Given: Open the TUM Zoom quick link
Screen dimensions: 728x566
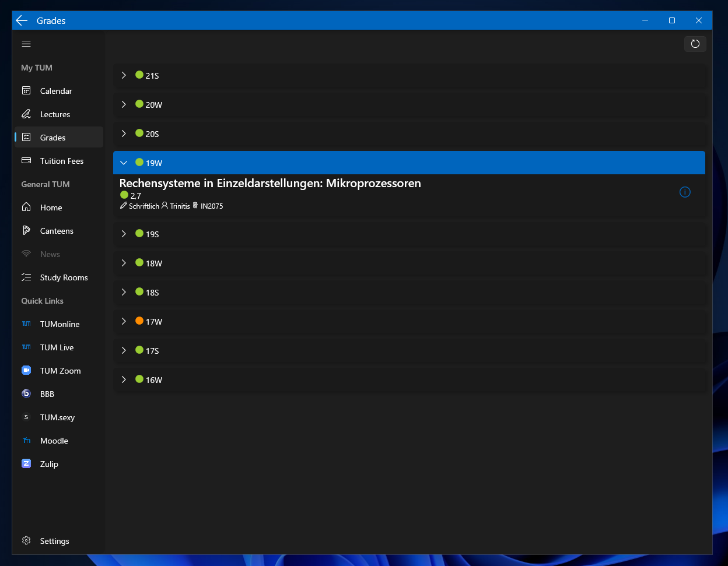Looking at the screenshot, I should click(59, 371).
